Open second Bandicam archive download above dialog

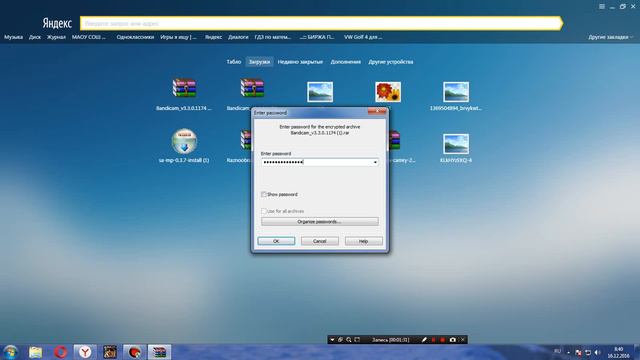(252, 88)
